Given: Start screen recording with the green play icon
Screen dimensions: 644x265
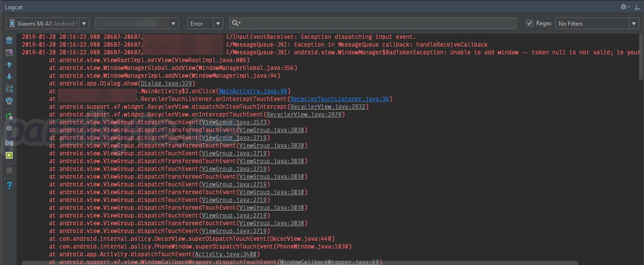Looking at the screenshot, I should pos(9,155).
